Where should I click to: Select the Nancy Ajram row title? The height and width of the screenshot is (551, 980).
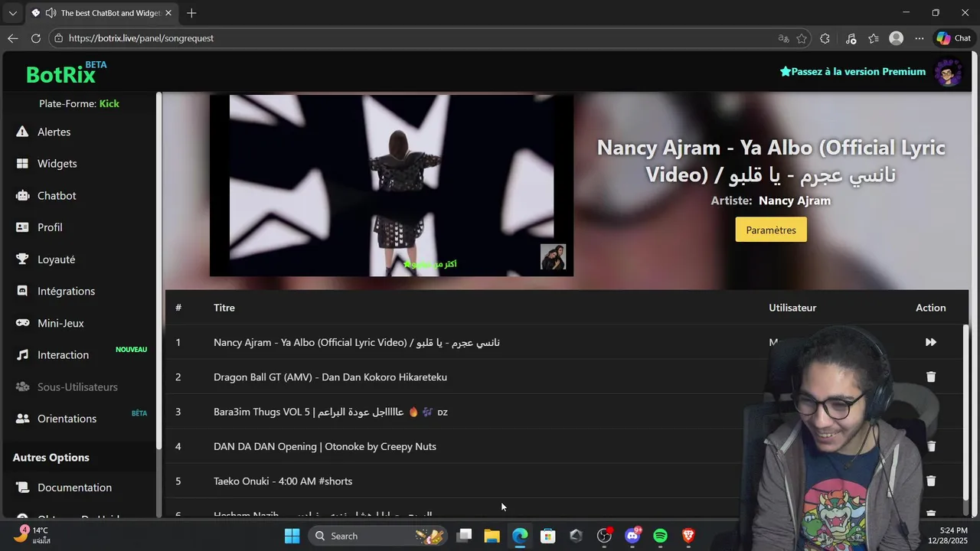tap(357, 342)
